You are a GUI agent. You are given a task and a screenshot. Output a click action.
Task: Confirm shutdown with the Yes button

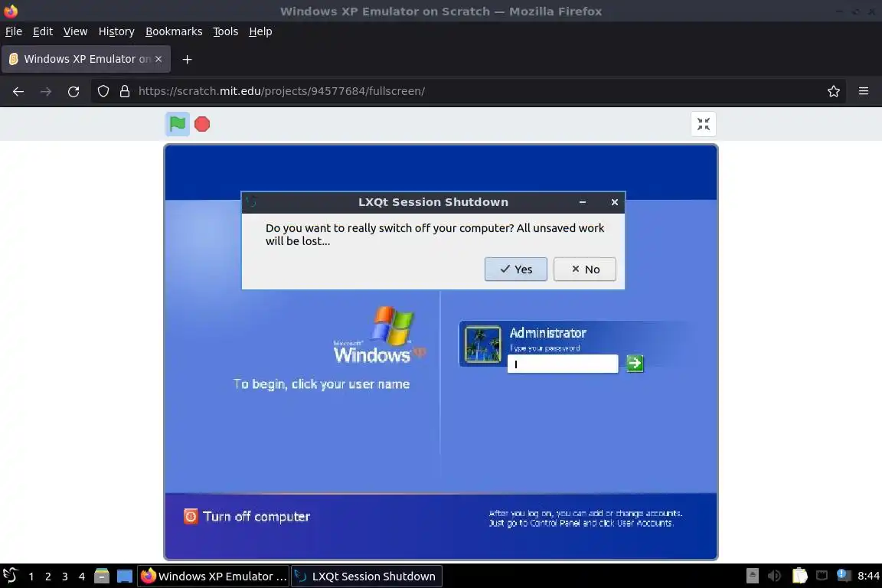click(516, 269)
